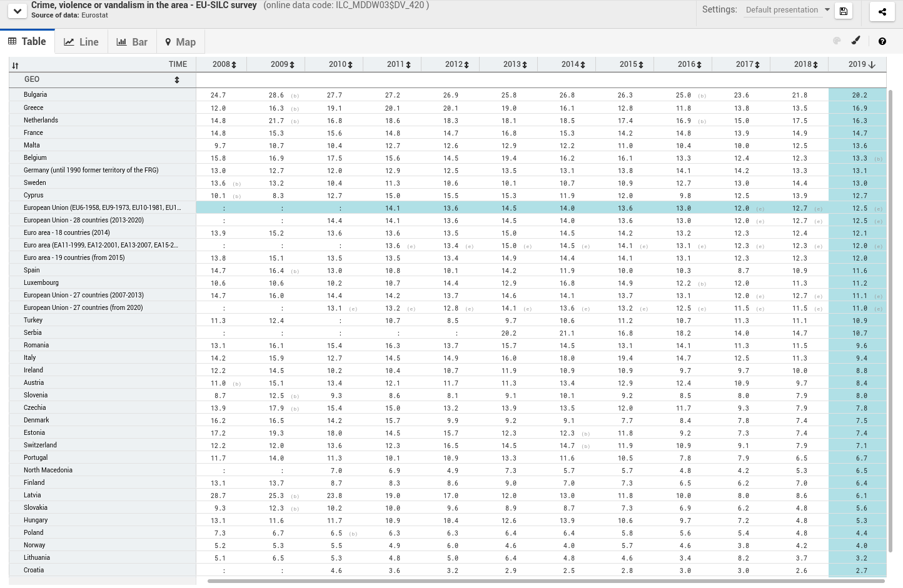Switch to the Bar tab
The height and width of the screenshot is (588, 903).
click(x=132, y=42)
